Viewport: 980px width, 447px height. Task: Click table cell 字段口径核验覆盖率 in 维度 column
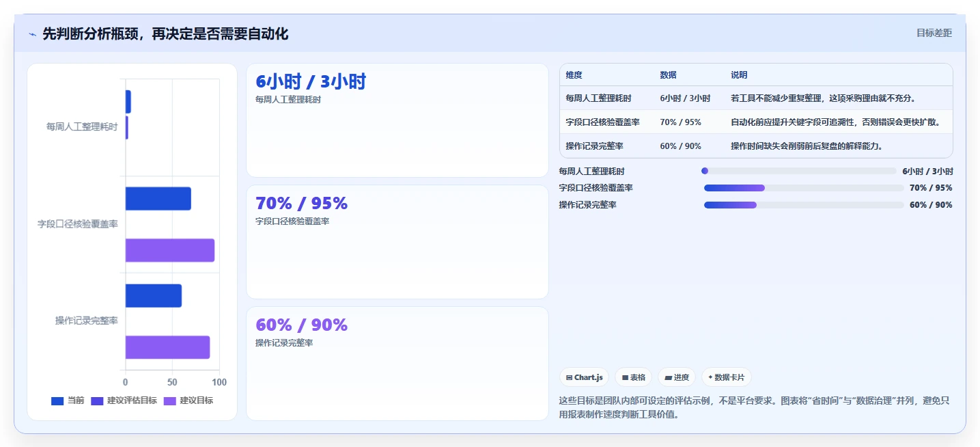[603, 122]
